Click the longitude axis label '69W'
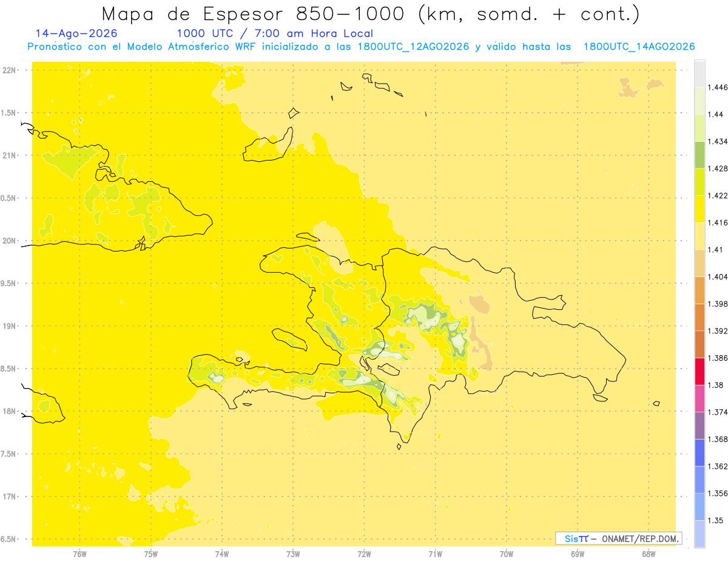Viewport: 728px width, 562px height. (578, 554)
